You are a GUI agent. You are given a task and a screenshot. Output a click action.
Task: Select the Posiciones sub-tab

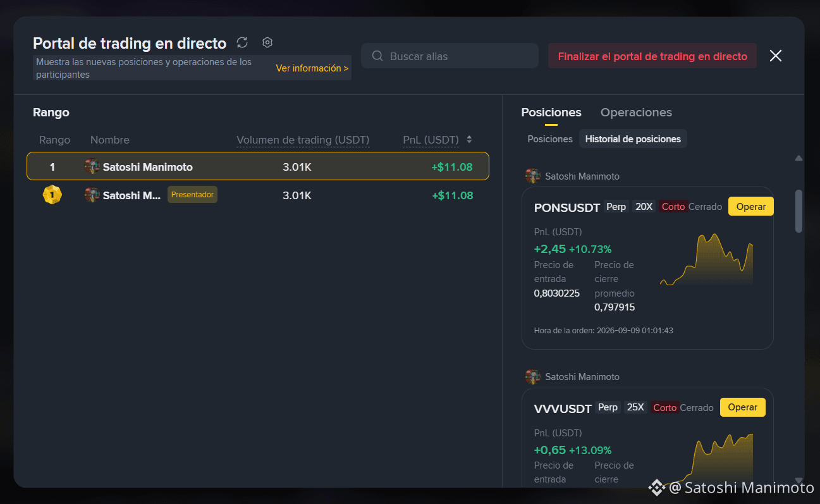(550, 139)
